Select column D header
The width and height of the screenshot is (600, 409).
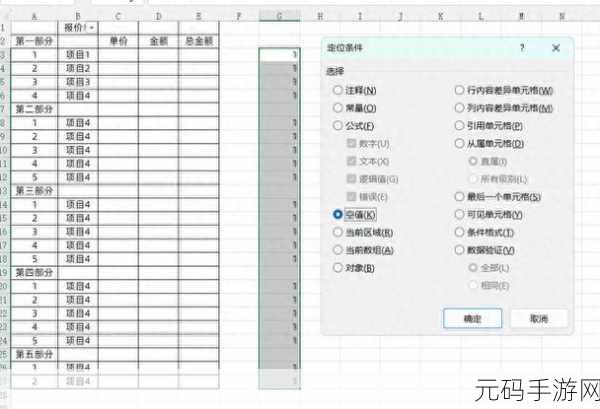(158, 16)
